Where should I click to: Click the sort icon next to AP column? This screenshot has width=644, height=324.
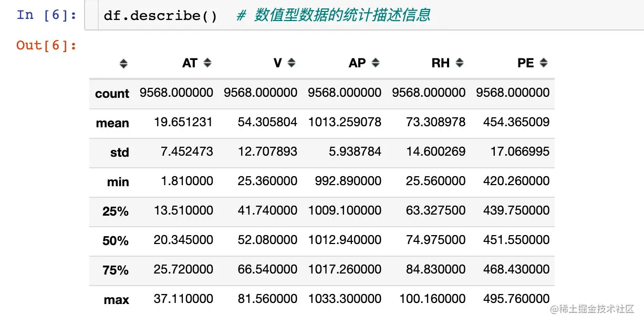(x=376, y=63)
